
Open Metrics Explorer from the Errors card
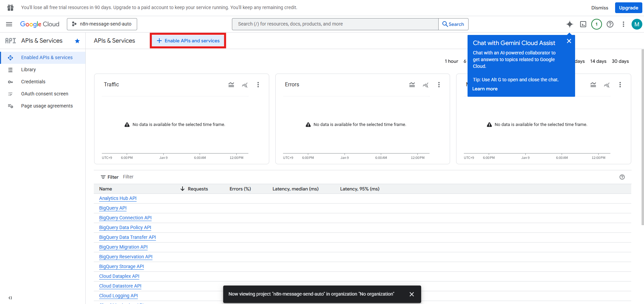(426, 85)
